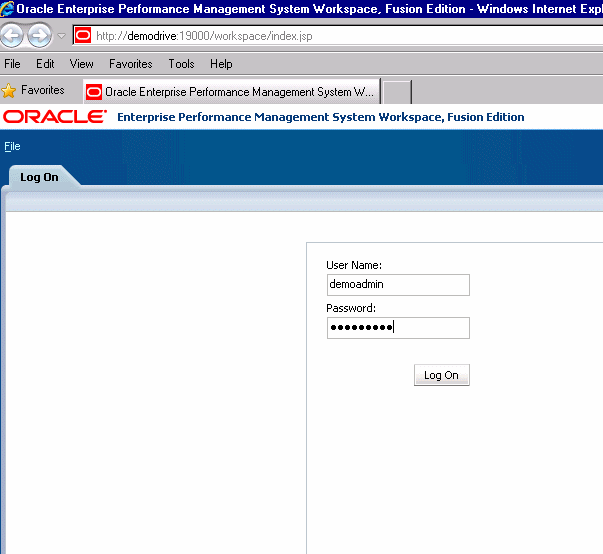Click the Oracle site icon in address bar
This screenshot has height=554, width=603.
tap(83, 36)
